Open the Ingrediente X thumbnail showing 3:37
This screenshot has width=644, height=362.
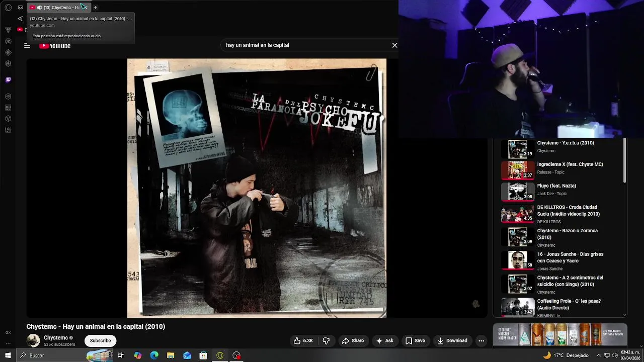(x=518, y=170)
